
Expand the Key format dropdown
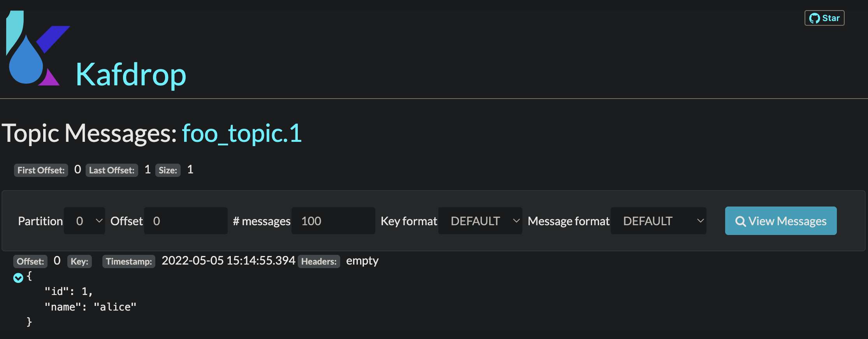click(x=480, y=221)
